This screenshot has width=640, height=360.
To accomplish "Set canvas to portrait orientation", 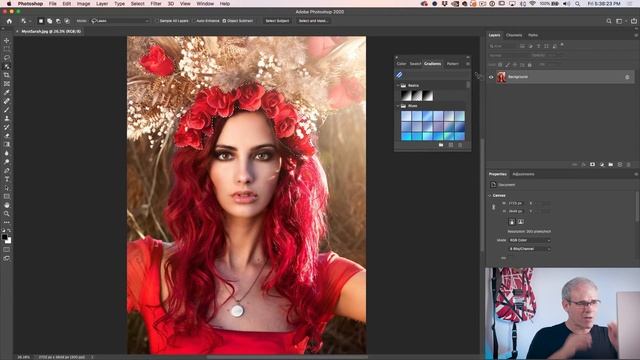I will point(512,222).
